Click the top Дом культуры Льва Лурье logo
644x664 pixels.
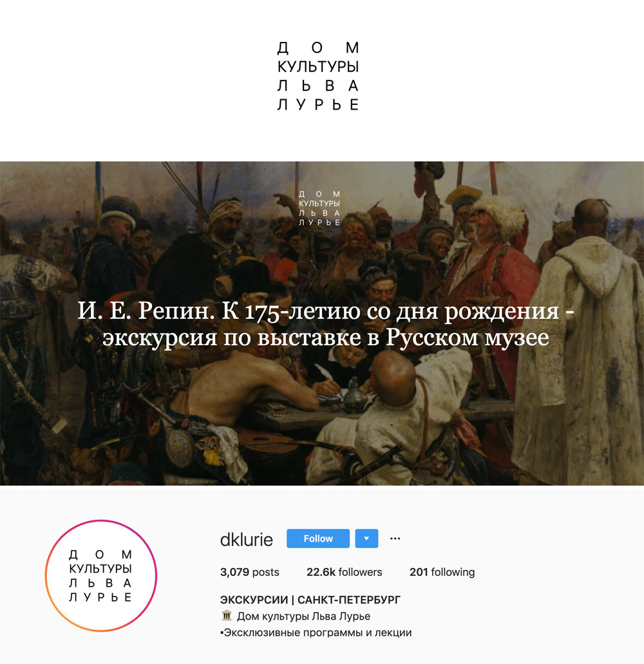point(318,76)
